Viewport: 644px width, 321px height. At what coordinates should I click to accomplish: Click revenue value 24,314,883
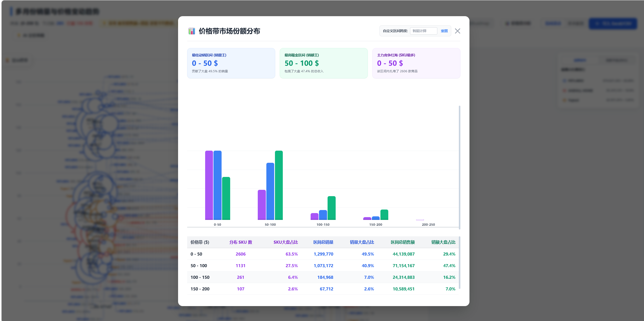(404, 277)
